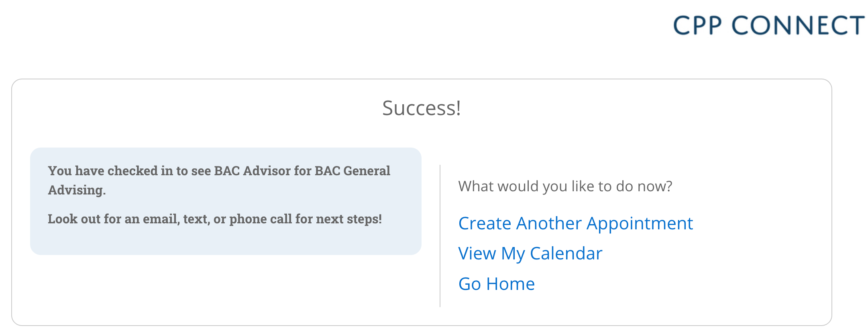The width and height of the screenshot is (868, 332).
Task: Click the word "CONNECT" in the header logo
Action: tap(798, 25)
